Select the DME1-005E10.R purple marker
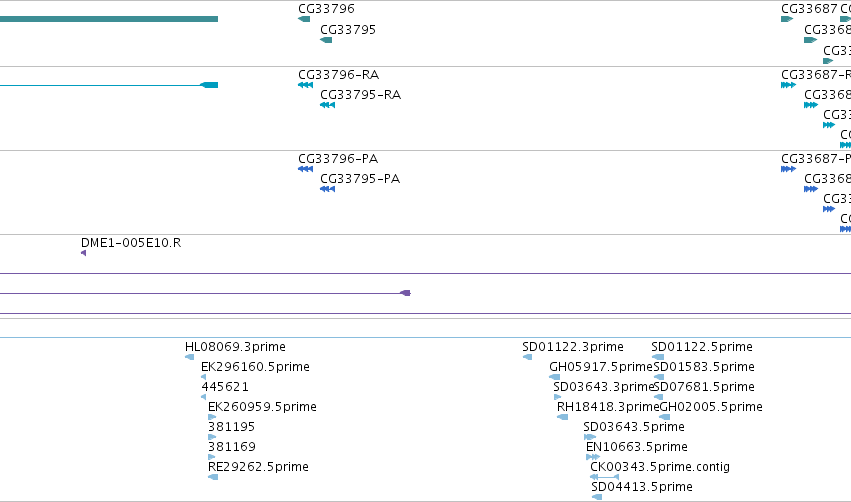This screenshot has width=851, height=502. coord(84,253)
